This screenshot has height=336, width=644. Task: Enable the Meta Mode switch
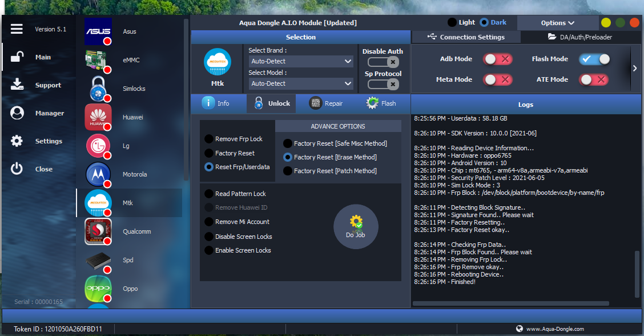tap(497, 79)
